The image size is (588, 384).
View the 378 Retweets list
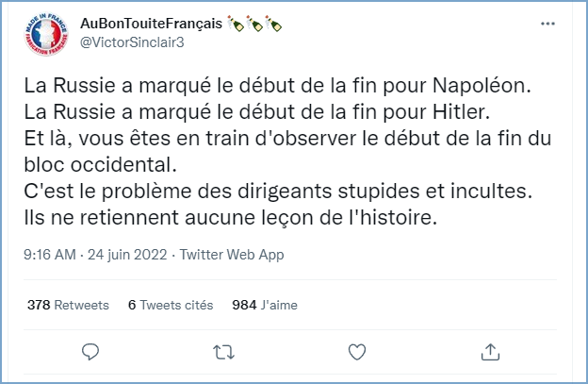68,305
